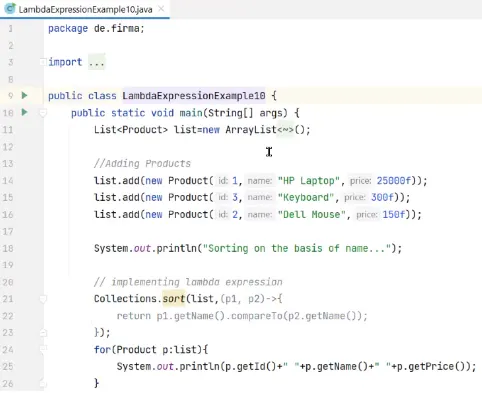Click line number 18 in gutter
Screen dimensions: 482x393
coord(8,248)
